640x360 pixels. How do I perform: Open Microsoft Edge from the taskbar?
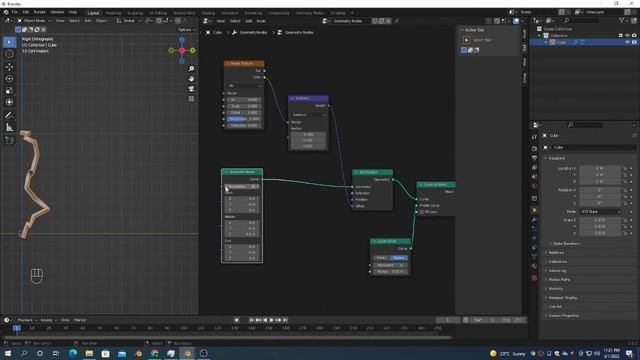(73, 353)
